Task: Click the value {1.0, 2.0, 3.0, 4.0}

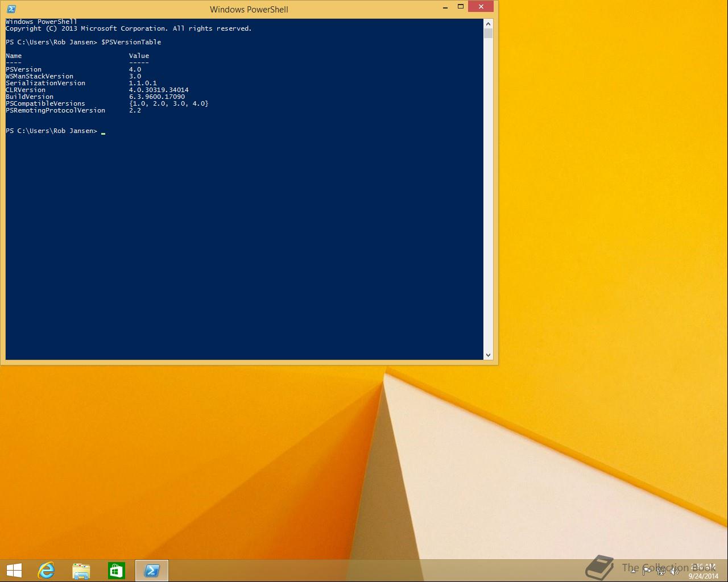Action: pyautogui.click(x=169, y=103)
